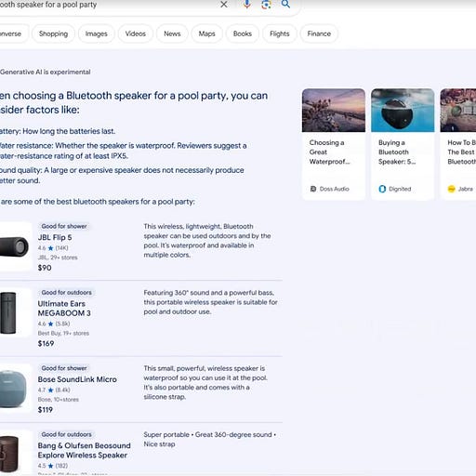
Task: Open 'Buying a Bluetooth Speaker: 5...' link
Action: tap(397, 152)
